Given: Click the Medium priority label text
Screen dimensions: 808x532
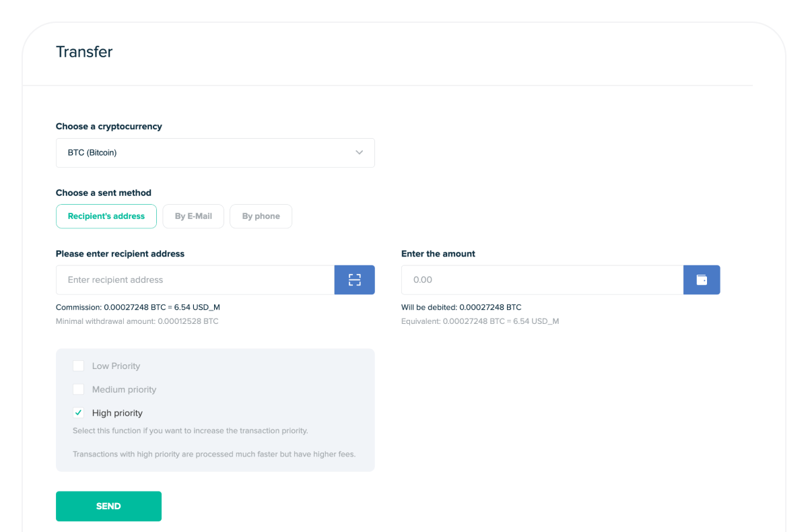Looking at the screenshot, I should pos(124,389).
